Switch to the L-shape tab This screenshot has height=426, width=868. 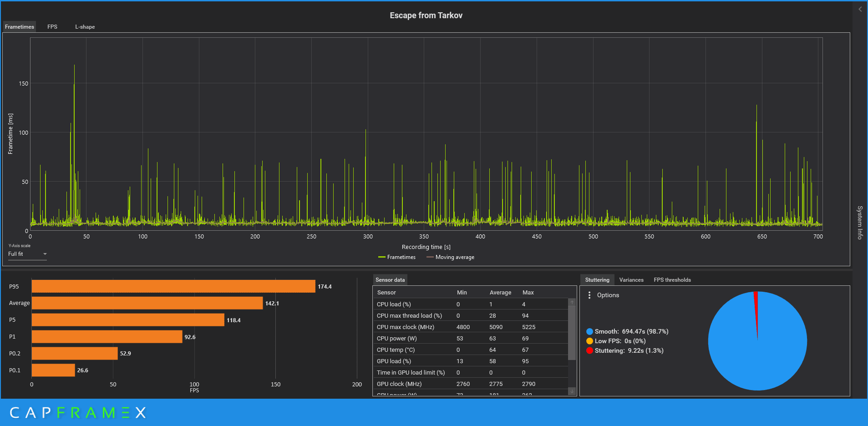tap(85, 27)
